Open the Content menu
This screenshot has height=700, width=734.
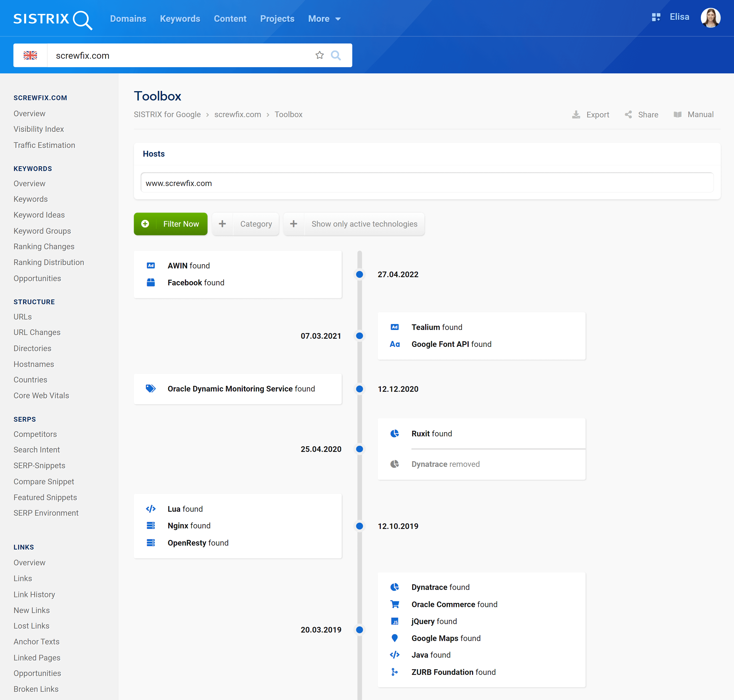coord(230,19)
